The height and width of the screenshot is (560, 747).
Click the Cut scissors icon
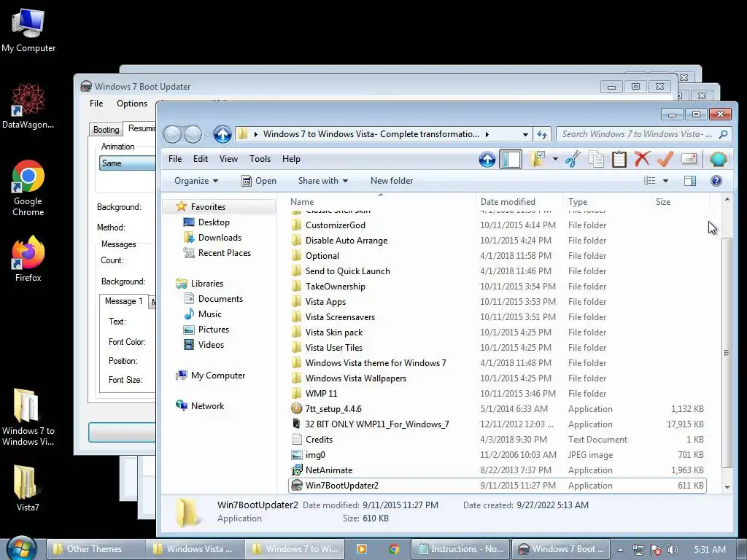(573, 159)
